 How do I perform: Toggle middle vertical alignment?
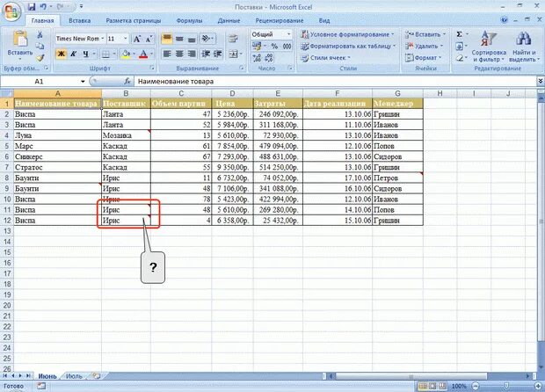[x=179, y=38]
